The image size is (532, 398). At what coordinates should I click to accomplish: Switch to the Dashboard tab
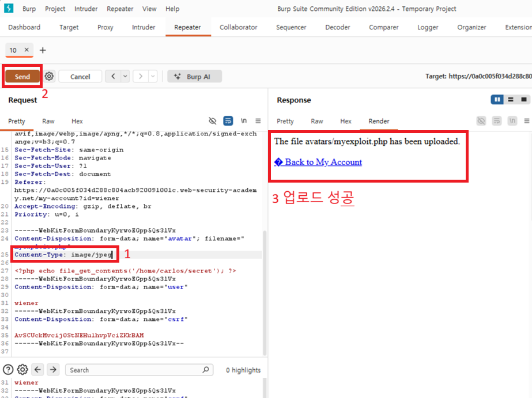[24, 27]
